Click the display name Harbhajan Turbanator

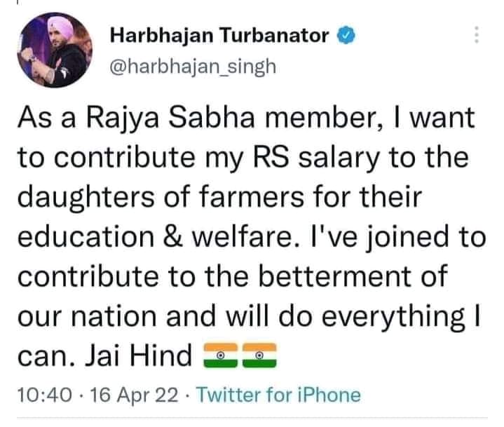click(220, 36)
